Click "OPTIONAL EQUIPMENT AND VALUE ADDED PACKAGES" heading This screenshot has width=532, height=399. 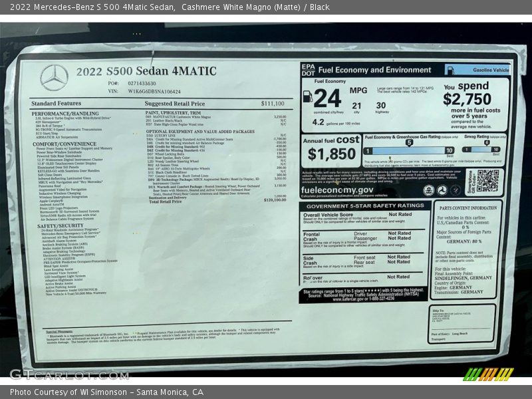pos(200,131)
